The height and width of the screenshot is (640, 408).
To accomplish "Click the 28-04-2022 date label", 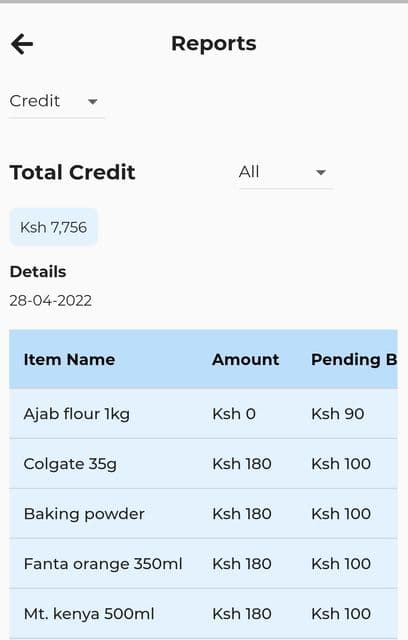I will point(51,301).
